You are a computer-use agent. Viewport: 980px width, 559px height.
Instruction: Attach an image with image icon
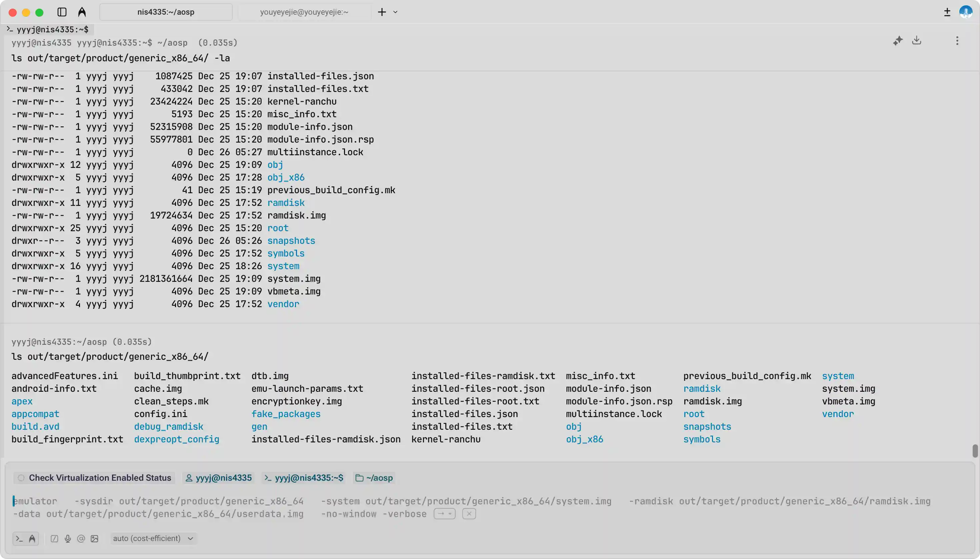(95, 539)
